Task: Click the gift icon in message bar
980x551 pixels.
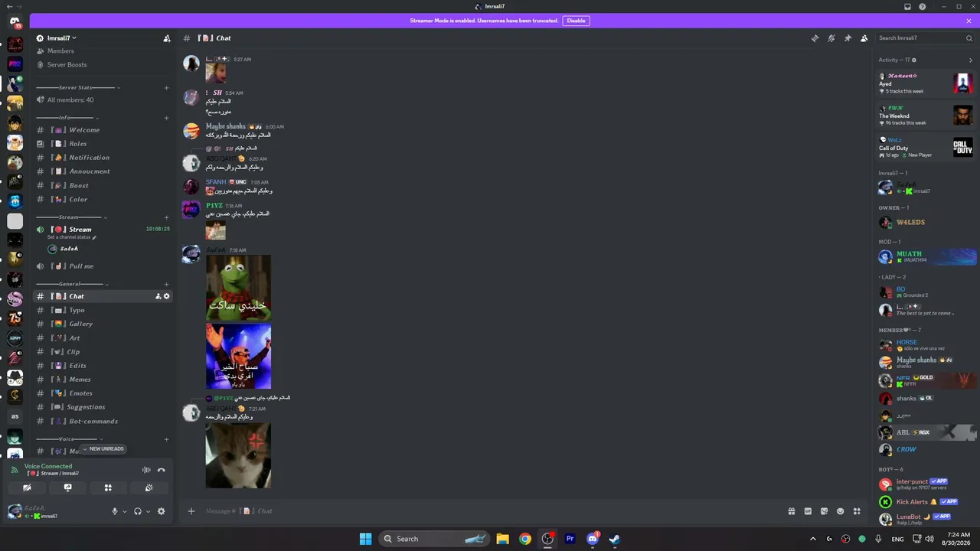Action: 792,511
